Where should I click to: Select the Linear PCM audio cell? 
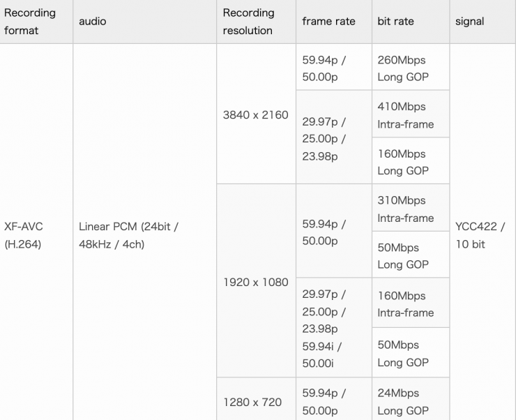pyautogui.click(x=129, y=236)
